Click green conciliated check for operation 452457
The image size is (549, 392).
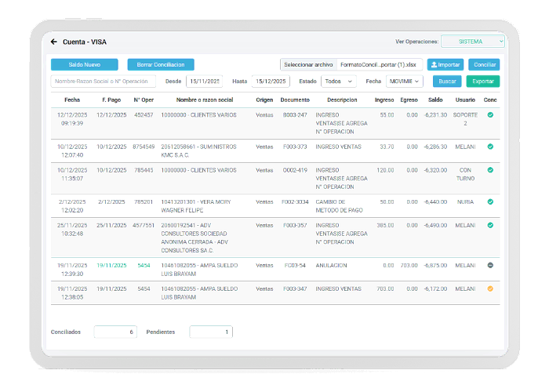(490, 114)
